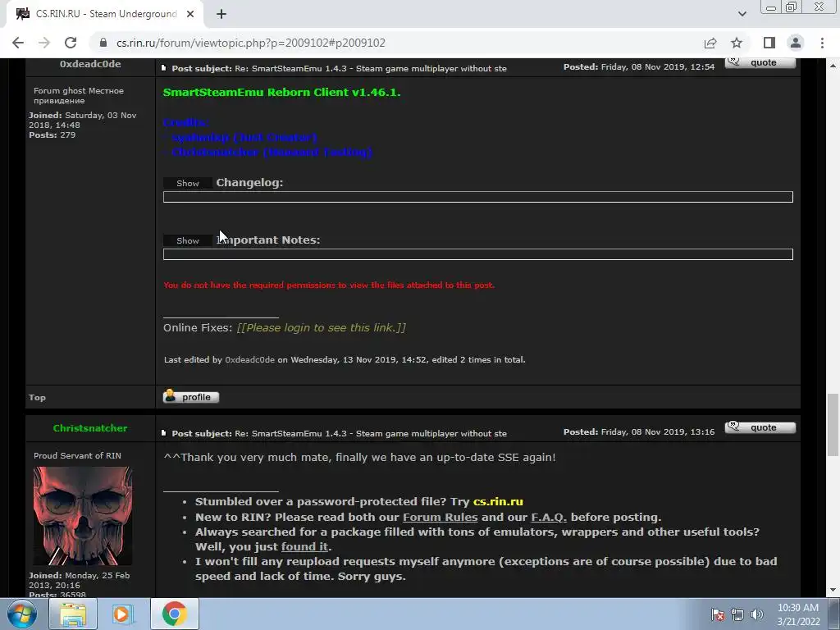Open the volume tray icon
840x630 pixels.
coord(757,614)
